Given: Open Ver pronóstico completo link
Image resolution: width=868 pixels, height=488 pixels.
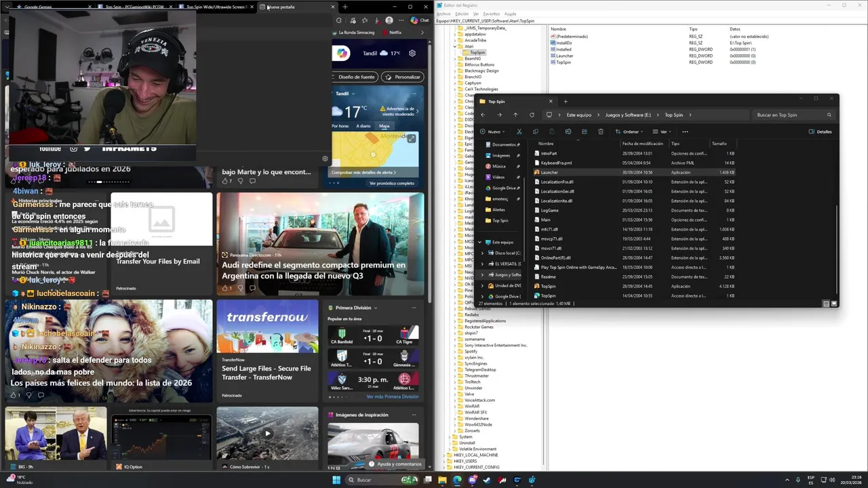Looking at the screenshot, I should click(392, 183).
